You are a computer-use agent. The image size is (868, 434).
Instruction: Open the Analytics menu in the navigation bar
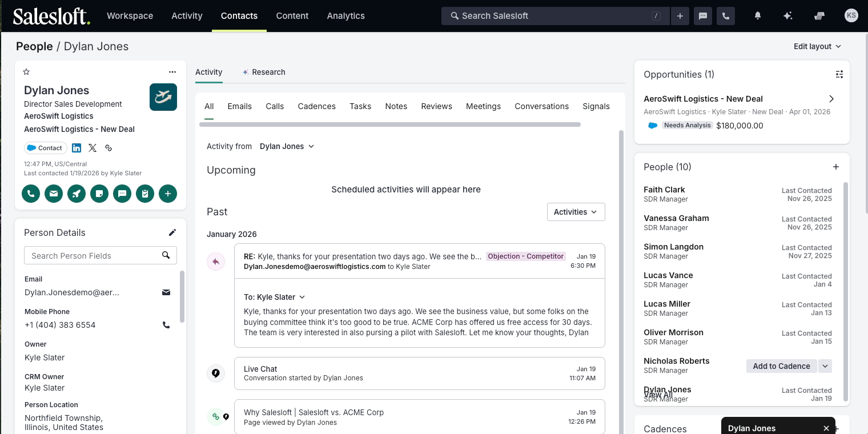(345, 16)
